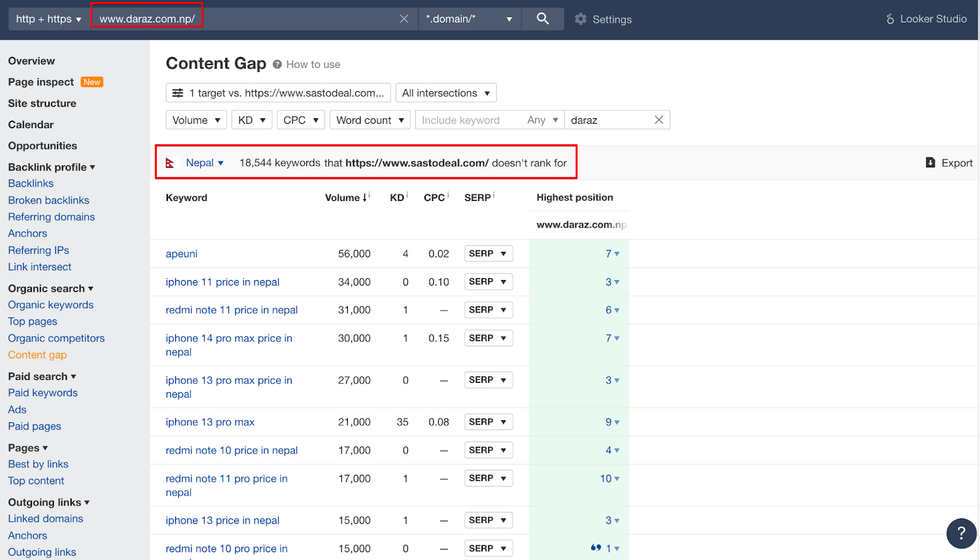Open the Word count filter dropdown

click(370, 120)
